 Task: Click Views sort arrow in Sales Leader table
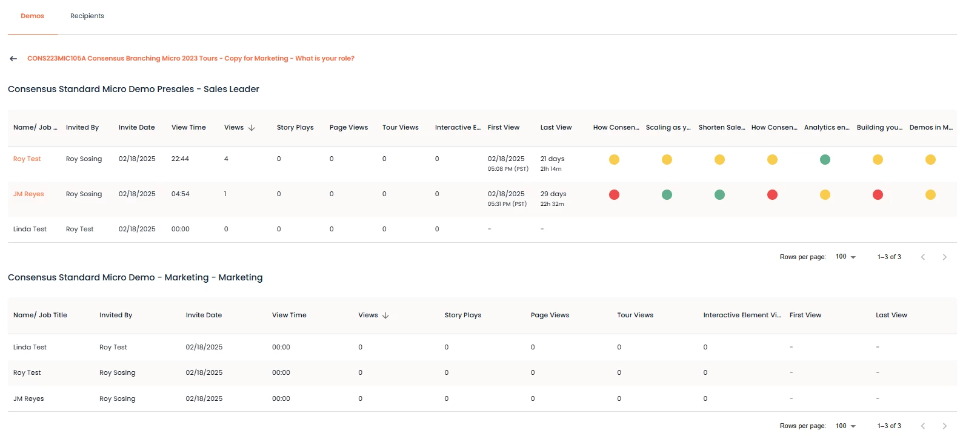pyautogui.click(x=252, y=128)
